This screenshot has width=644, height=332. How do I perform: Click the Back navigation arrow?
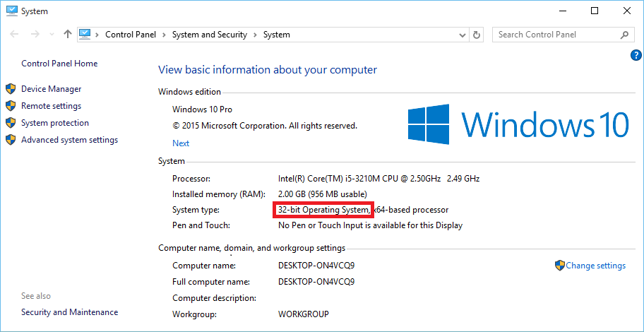14,35
